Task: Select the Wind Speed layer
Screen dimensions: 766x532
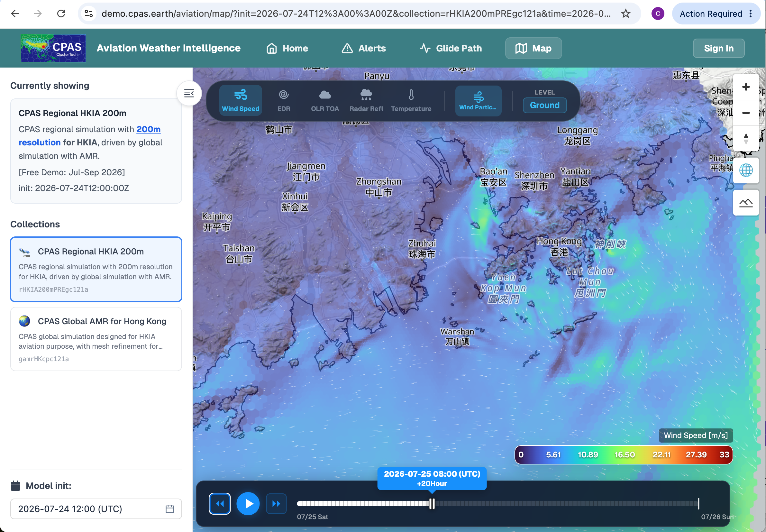Action: click(x=241, y=100)
